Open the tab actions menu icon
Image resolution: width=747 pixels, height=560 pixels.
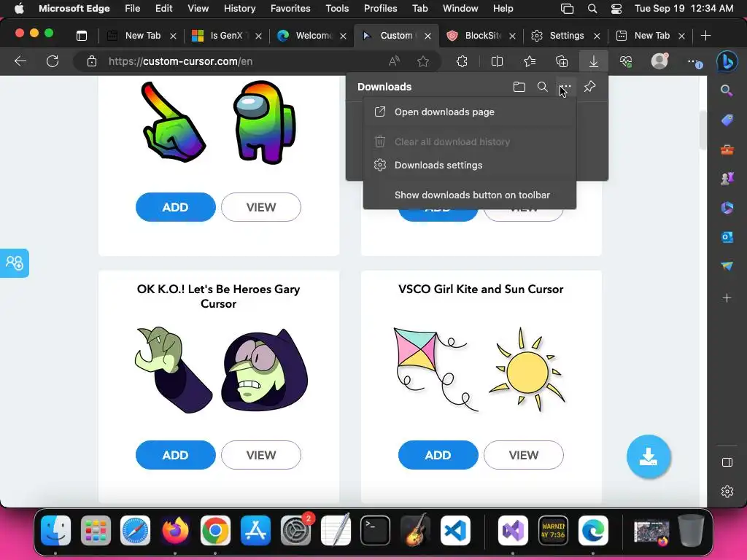pos(82,36)
